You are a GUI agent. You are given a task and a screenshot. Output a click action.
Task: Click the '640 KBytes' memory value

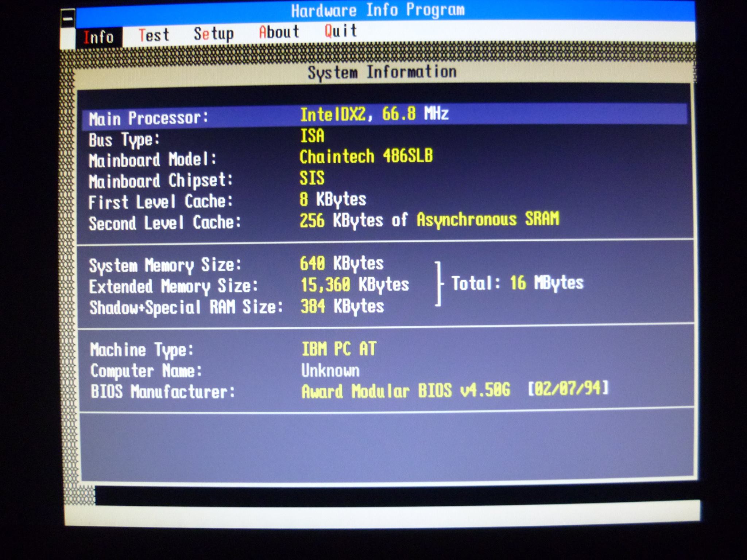[342, 263]
